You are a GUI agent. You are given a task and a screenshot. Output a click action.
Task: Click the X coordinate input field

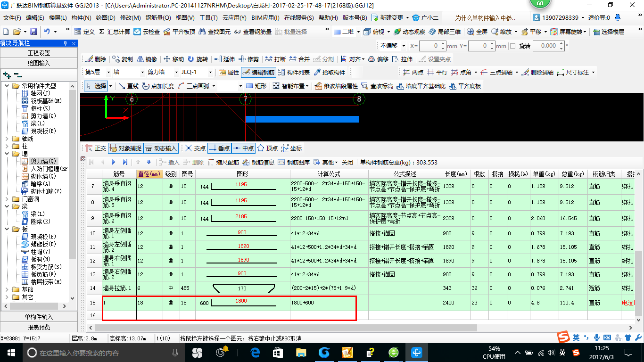click(432, 46)
